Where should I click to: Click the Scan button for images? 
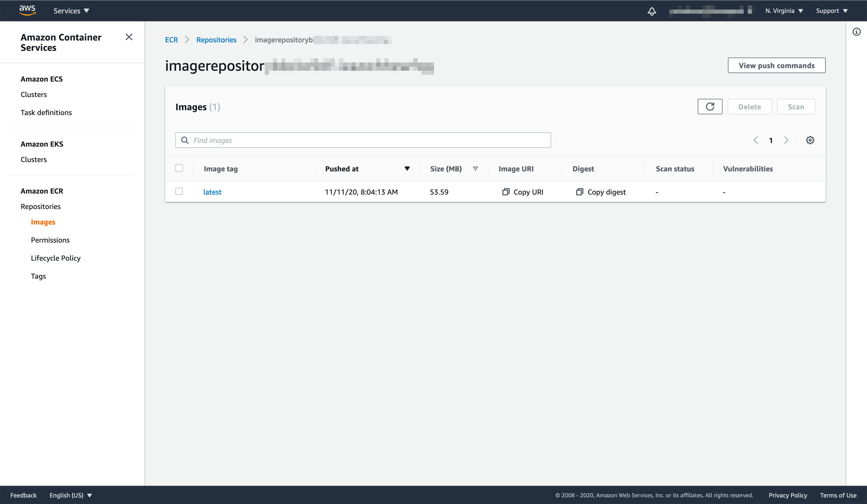796,106
